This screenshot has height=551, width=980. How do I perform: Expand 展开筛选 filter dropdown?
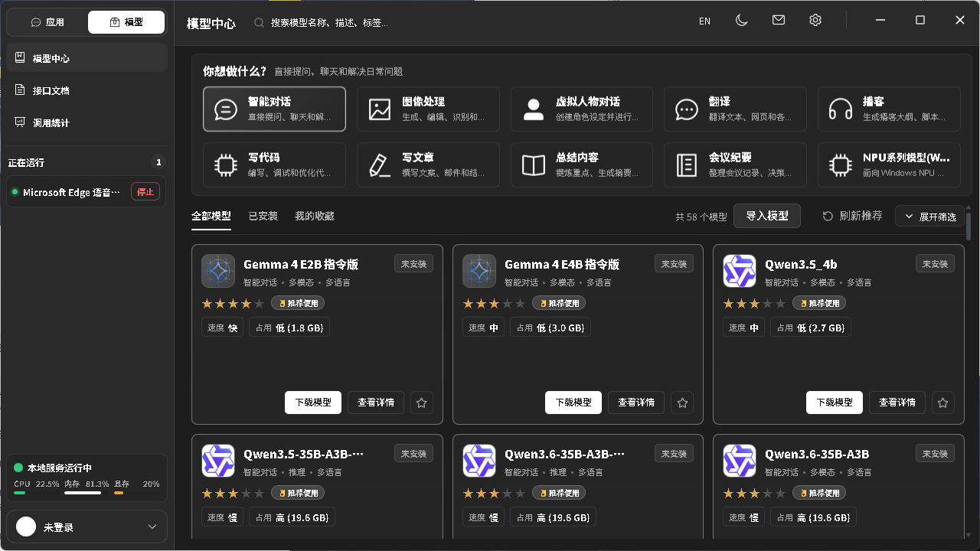929,217
